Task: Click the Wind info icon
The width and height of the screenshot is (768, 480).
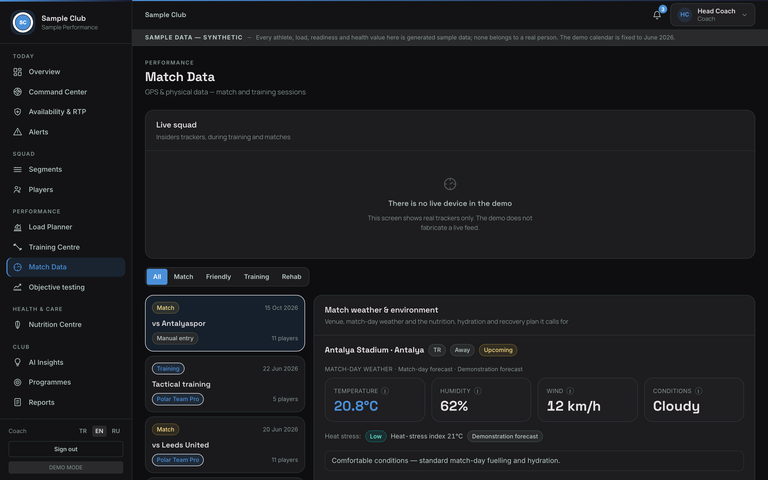Action: point(570,391)
